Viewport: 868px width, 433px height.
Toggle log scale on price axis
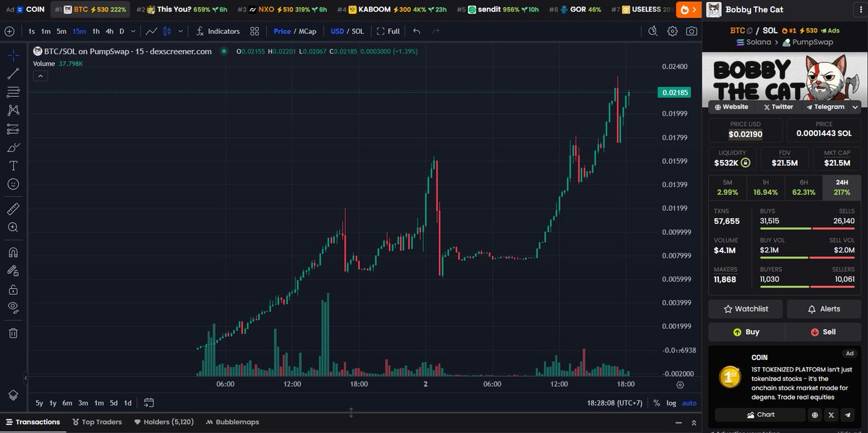point(671,403)
